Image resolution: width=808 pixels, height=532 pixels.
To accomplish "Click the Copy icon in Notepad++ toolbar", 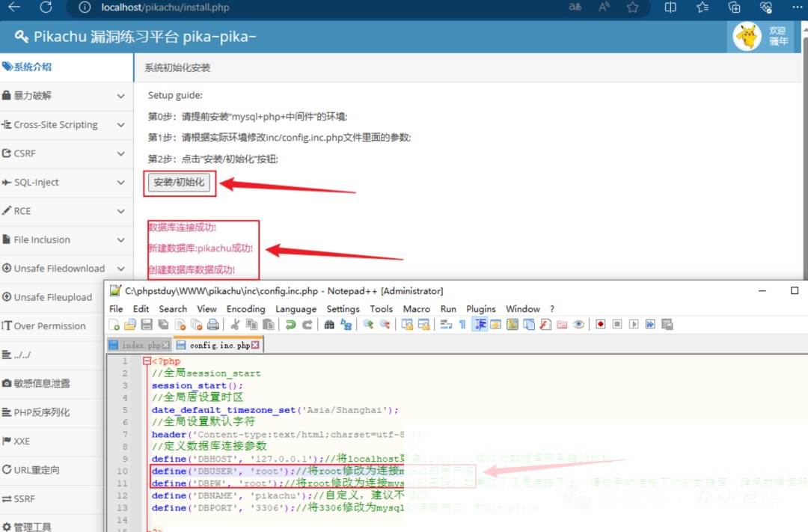I will point(251,324).
